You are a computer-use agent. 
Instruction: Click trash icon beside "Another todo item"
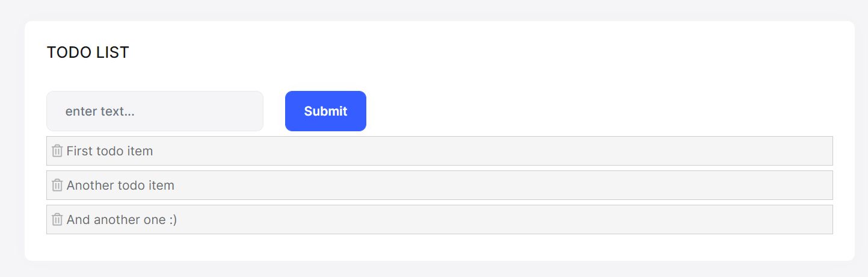coord(57,185)
